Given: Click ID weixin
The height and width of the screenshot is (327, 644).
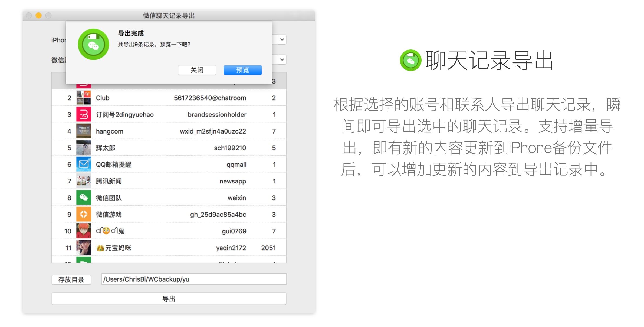Looking at the screenshot, I should pyautogui.click(x=237, y=198).
